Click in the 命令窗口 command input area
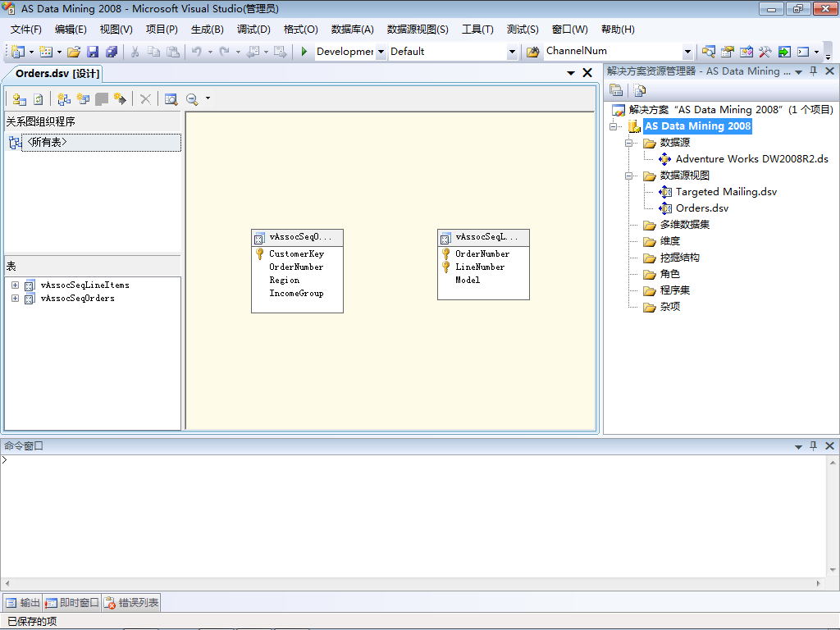 click(x=413, y=515)
